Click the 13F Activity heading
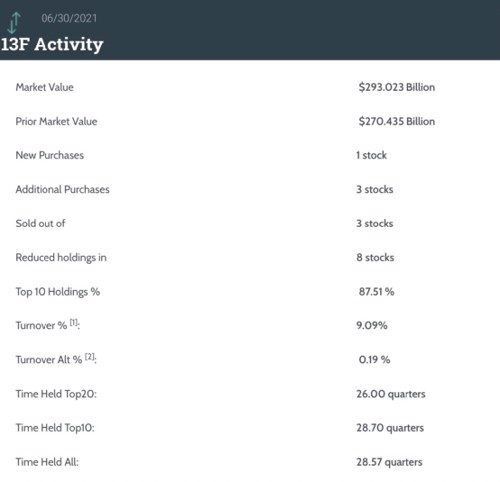The image size is (500, 482). pyautogui.click(x=52, y=44)
